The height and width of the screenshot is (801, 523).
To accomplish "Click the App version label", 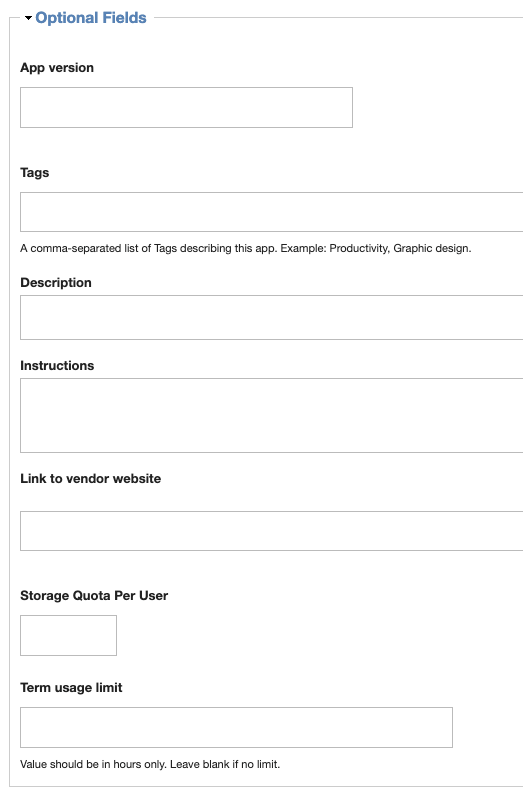I will (57, 68).
